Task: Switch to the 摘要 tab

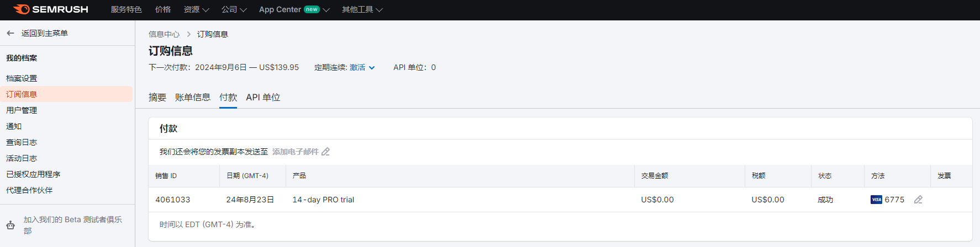Action: (x=157, y=97)
